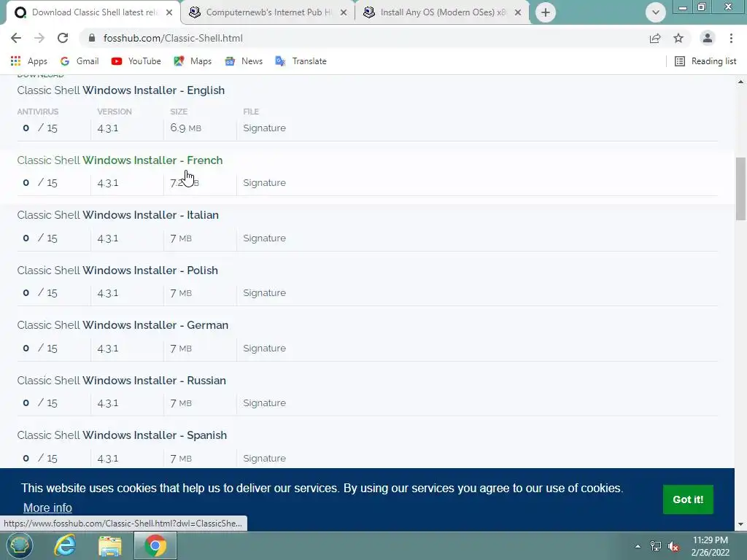Open Signature link for Russian installer
Viewport: 747px width, 560px height.
(x=264, y=402)
